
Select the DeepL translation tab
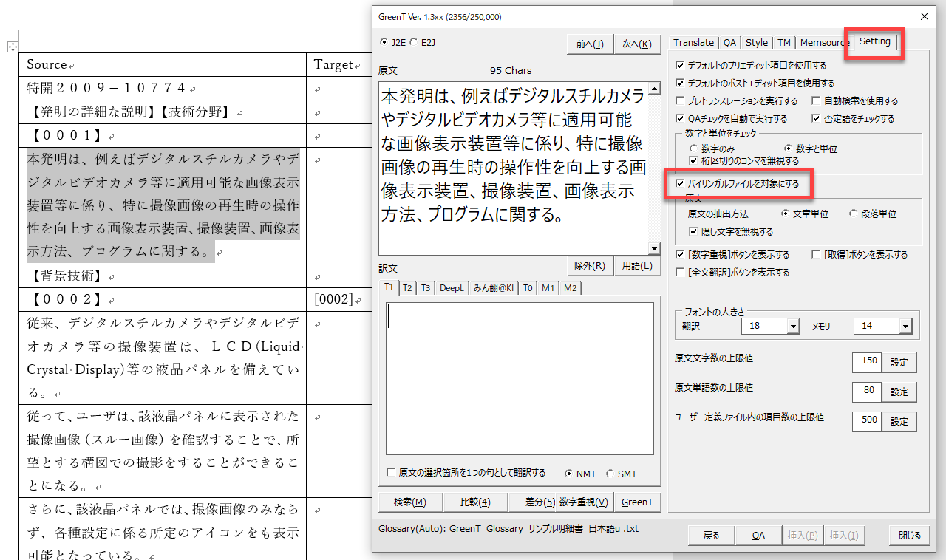452,288
